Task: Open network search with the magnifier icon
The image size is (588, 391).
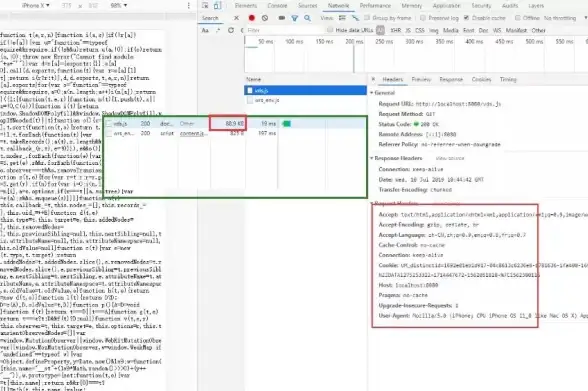Action: (x=308, y=18)
